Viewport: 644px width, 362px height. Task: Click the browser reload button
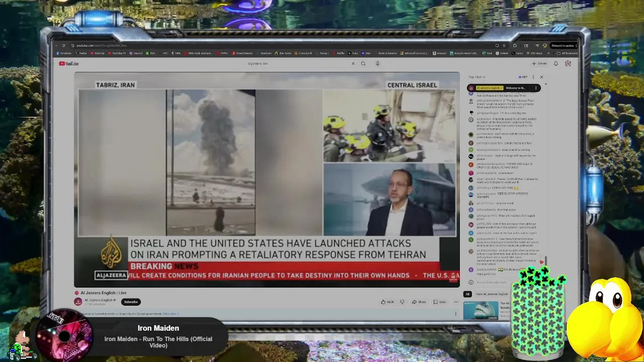[63, 45]
